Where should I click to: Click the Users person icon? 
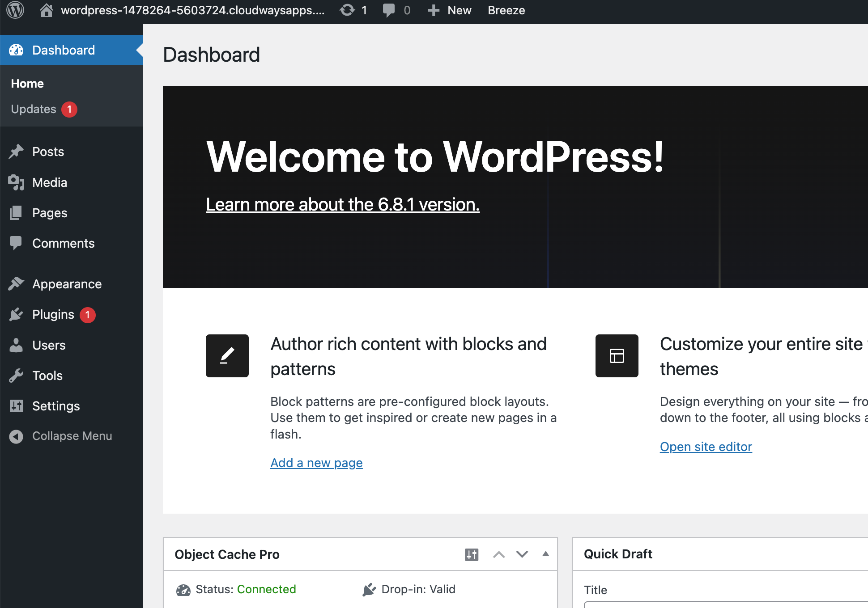16,345
